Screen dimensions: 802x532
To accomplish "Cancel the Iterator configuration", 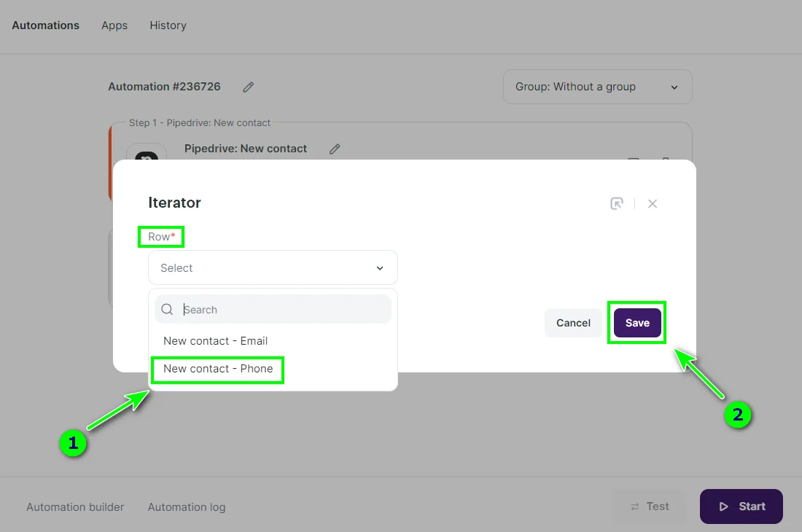I will click(x=573, y=323).
